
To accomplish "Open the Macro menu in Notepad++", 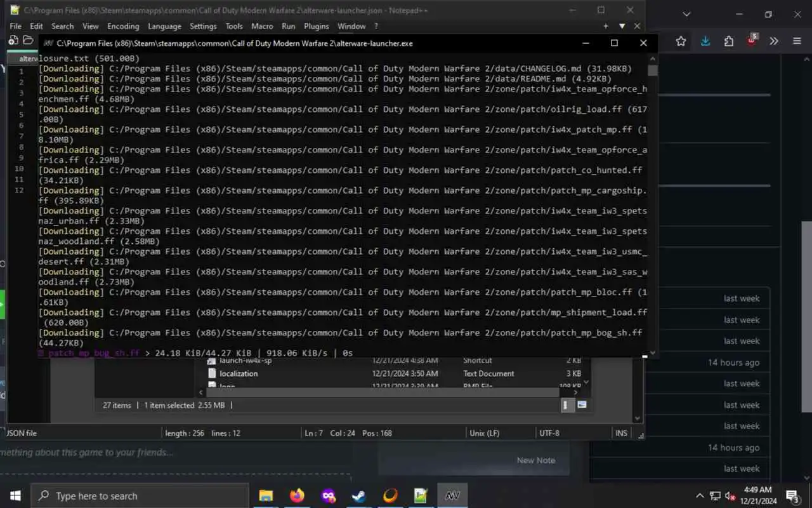I will (262, 26).
